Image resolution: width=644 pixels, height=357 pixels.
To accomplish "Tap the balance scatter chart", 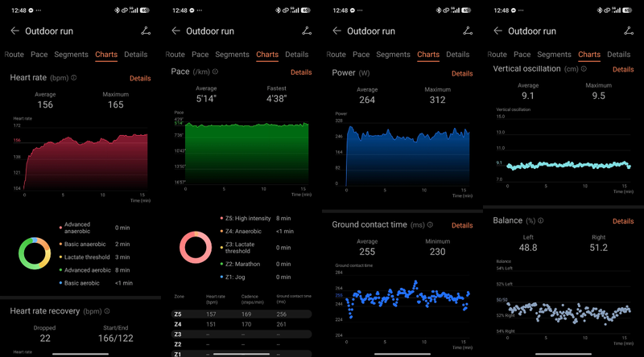I will pyautogui.click(x=568, y=314).
